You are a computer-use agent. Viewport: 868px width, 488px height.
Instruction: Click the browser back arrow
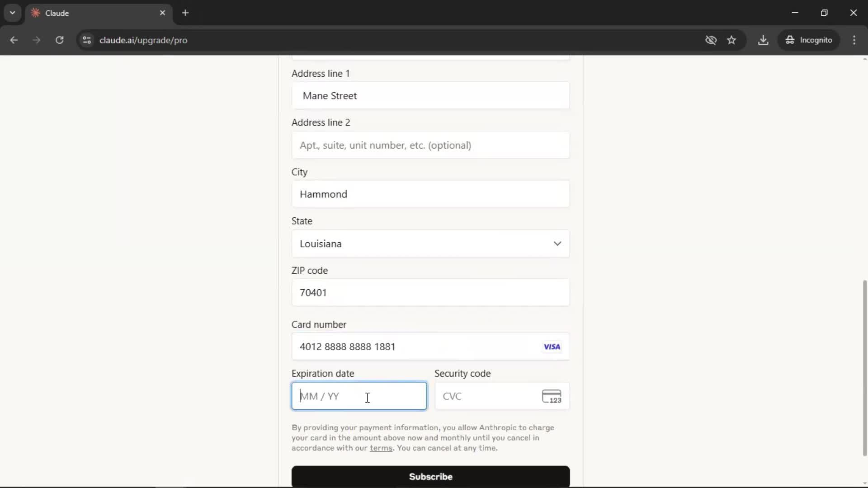pos(14,40)
